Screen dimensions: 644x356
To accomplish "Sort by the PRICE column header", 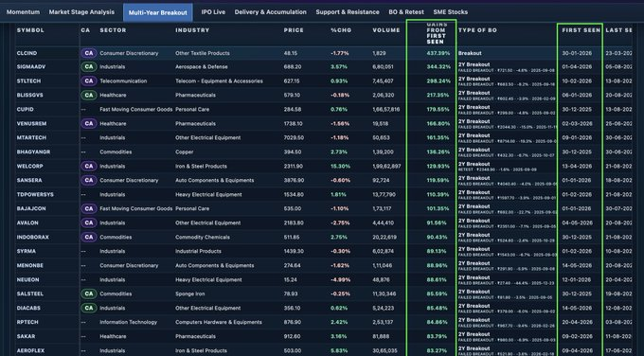I will pos(294,30).
